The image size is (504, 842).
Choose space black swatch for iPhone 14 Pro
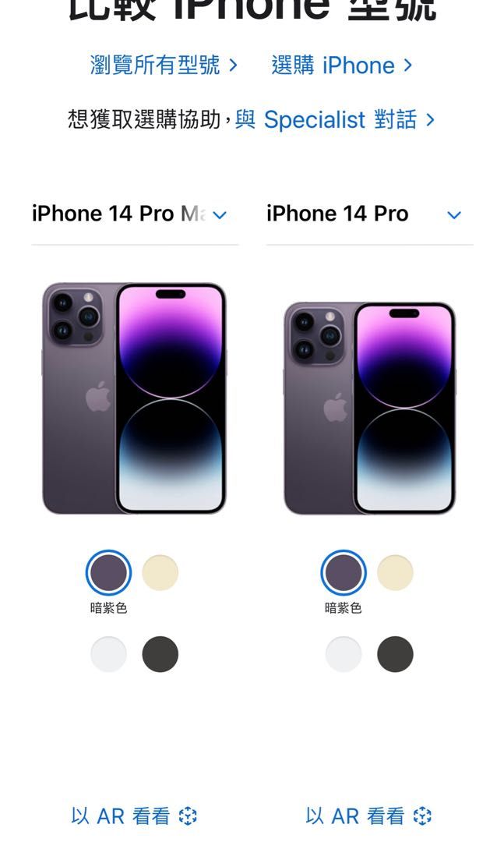pos(395,654)
